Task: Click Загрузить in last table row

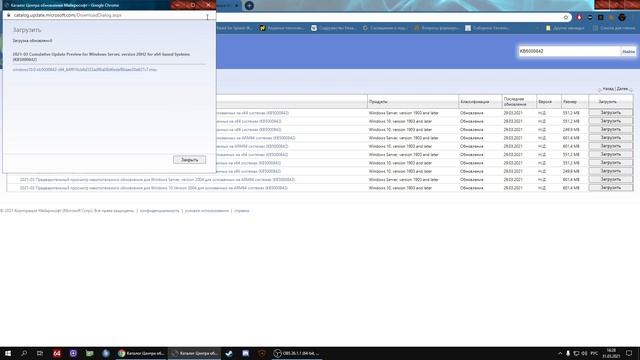Action: pyautogui.click(x=611, y=188)
